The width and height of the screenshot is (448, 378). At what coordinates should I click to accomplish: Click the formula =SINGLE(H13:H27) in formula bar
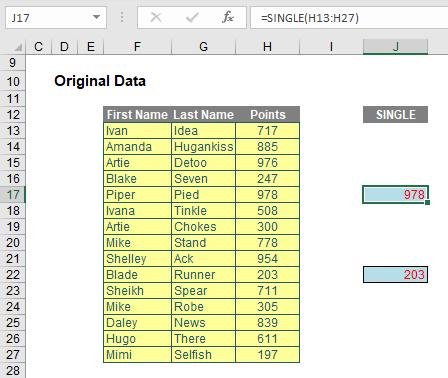tap(310, 18)
